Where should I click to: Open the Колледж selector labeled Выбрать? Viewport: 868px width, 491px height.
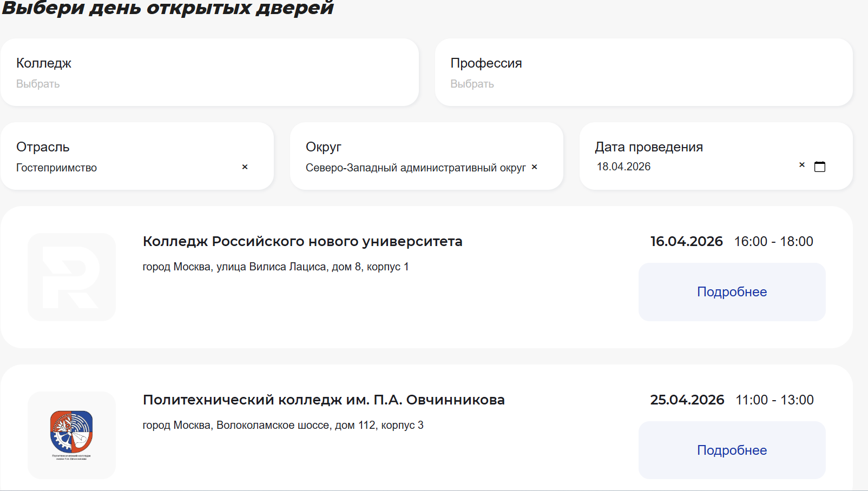pos(38,83)
